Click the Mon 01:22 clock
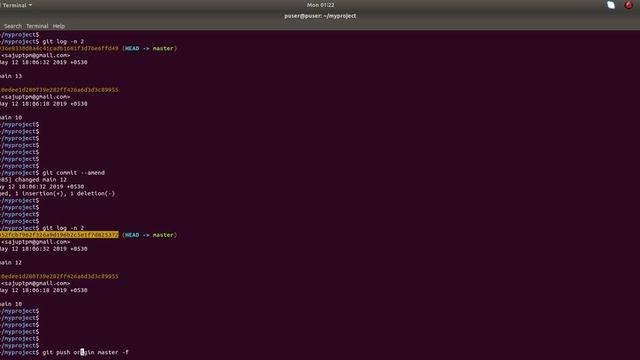Viewport: 640px width, 360px height. pos(320,5)
